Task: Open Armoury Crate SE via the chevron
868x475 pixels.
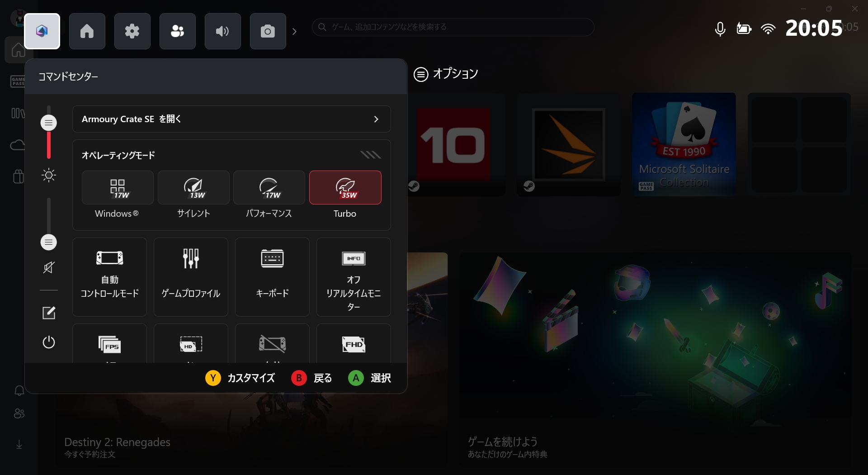Action: coord(376,119)
